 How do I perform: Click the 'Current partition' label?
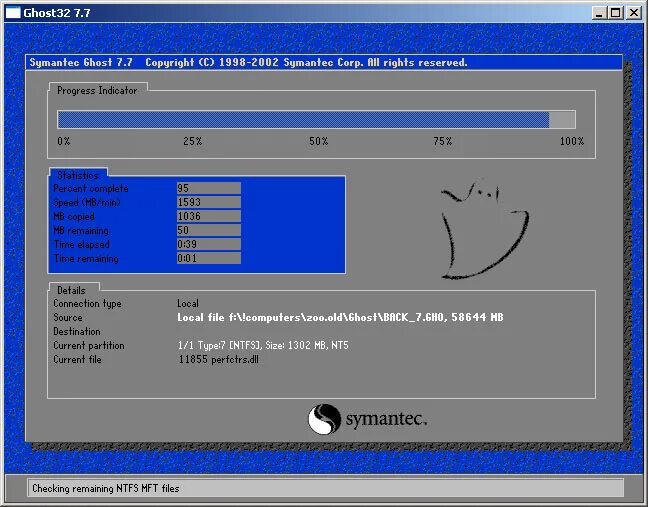tap(89, 345)
